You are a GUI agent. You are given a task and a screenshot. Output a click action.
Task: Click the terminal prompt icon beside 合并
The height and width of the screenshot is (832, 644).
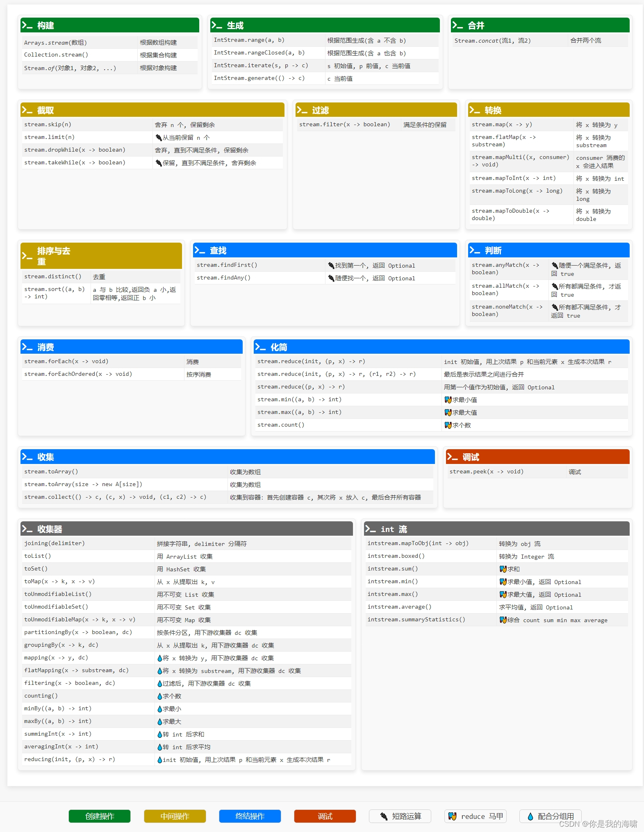click(457, 25)
